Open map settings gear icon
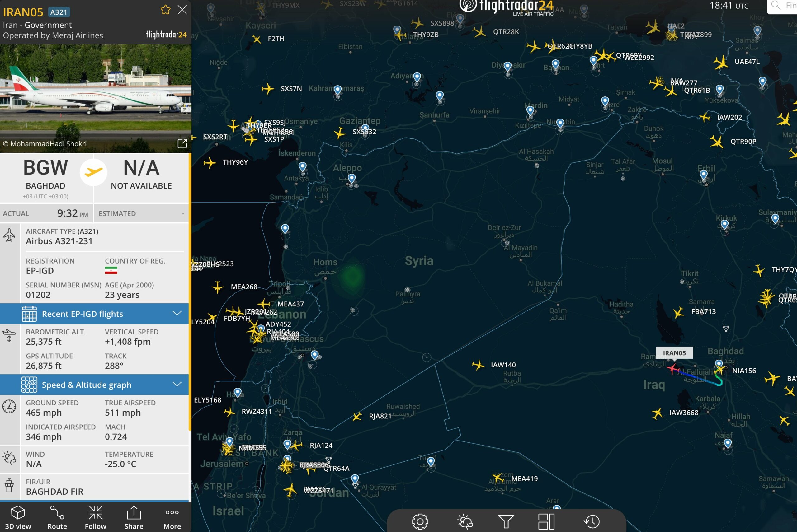Screen dimensions: 797x532 (420, 521)
